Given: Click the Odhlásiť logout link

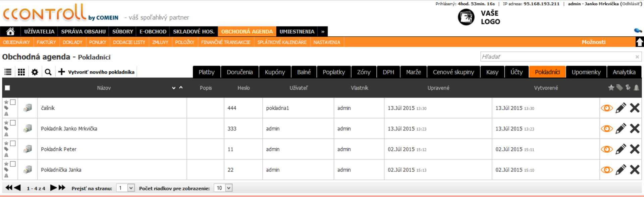Looking at the screenshot, I should tap(631, 4).
